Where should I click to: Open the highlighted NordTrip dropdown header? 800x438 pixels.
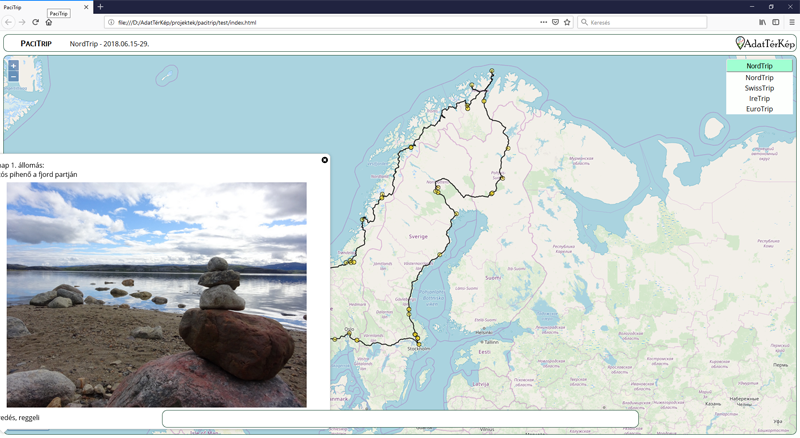[x=759, y=66]
